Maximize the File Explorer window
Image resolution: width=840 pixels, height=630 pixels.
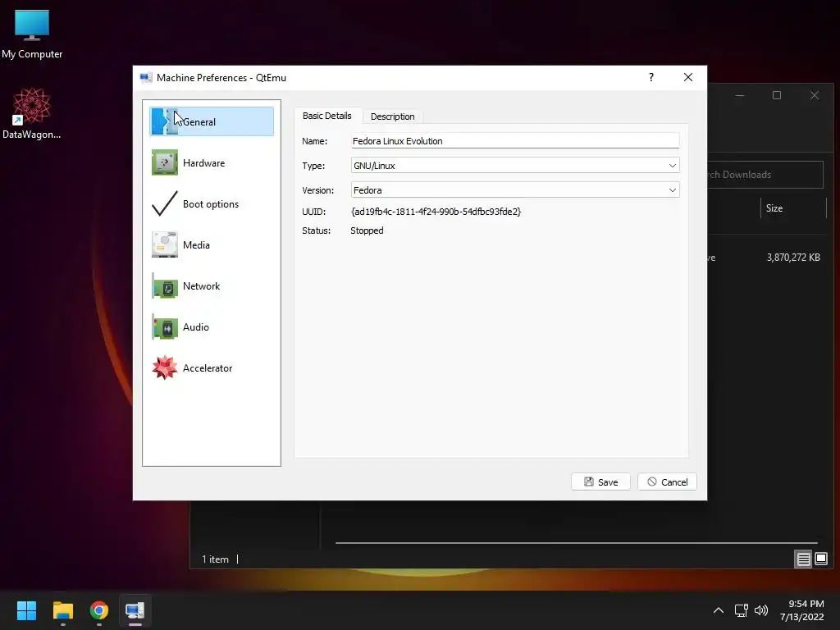click(777, 95)
